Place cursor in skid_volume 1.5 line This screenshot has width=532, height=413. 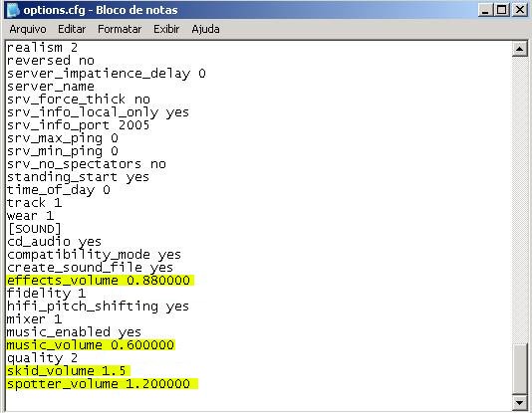click(x=67, y=370)
